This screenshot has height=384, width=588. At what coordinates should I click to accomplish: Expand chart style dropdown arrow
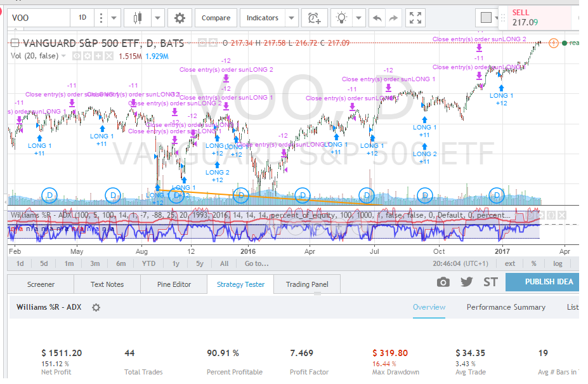157,18
